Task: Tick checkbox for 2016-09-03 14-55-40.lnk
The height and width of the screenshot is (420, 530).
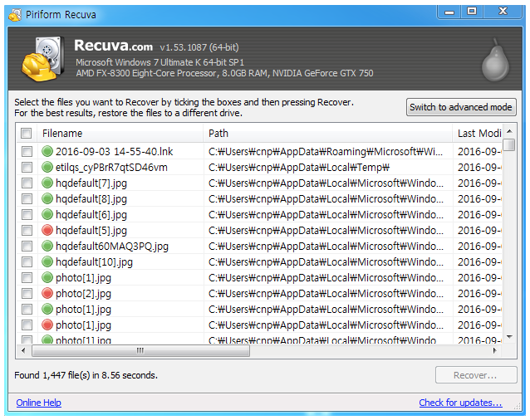Action: (x=27, y=151)
